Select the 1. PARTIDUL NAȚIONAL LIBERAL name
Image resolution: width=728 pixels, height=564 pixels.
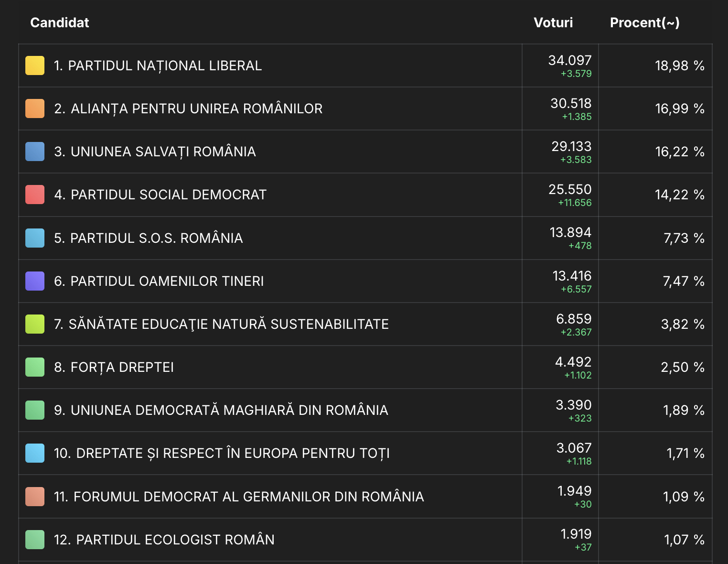[158, 66]
